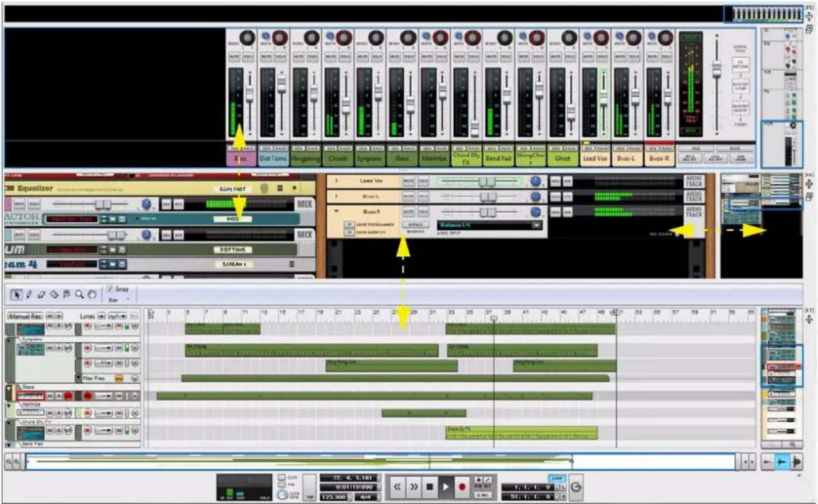Solo the Lead Vox mixer channel
Image resolution: width=818 pixels, height=504 pixels.
tap(602, 55)
